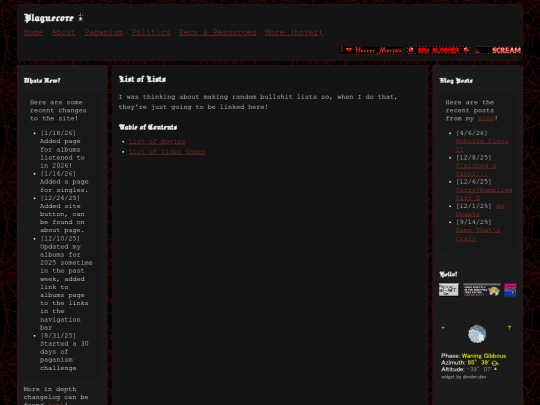Viewport: 540px width, 405px height.
Task: Click the small icon beside Plaguecore title
Action: tap(81, 17)
